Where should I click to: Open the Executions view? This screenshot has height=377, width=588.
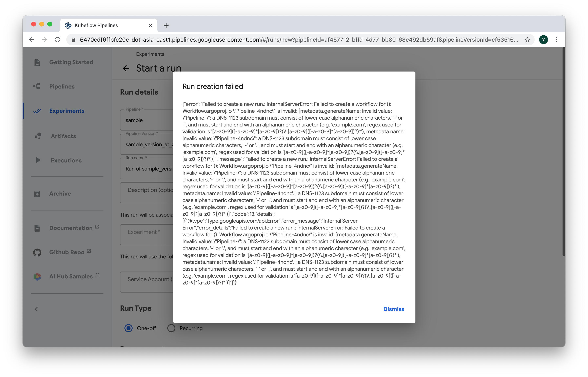66,160
